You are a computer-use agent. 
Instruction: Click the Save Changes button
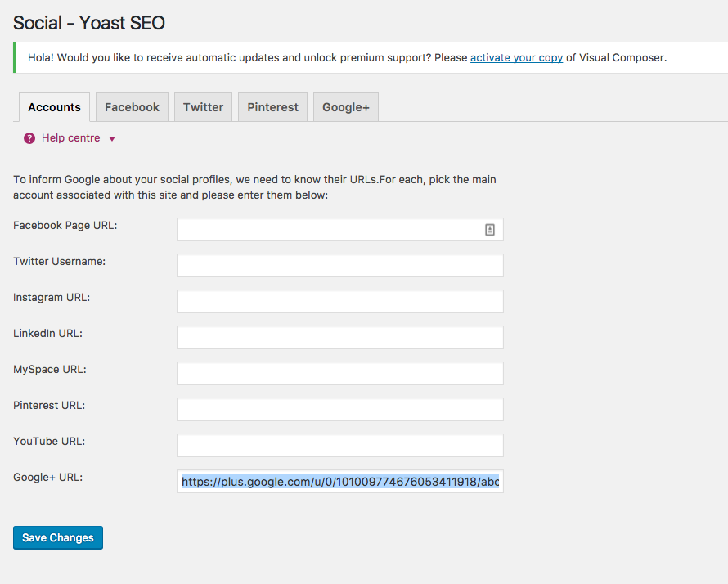point(58,537)
